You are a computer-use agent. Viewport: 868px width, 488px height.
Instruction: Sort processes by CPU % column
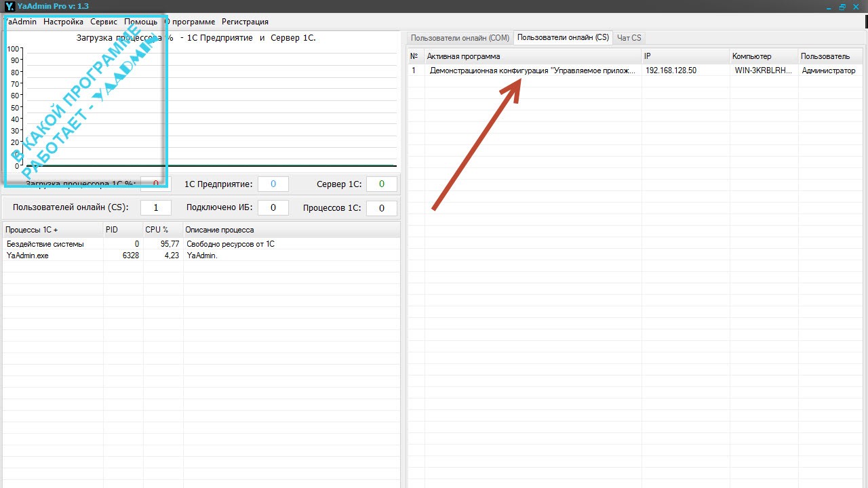(162, 230)
